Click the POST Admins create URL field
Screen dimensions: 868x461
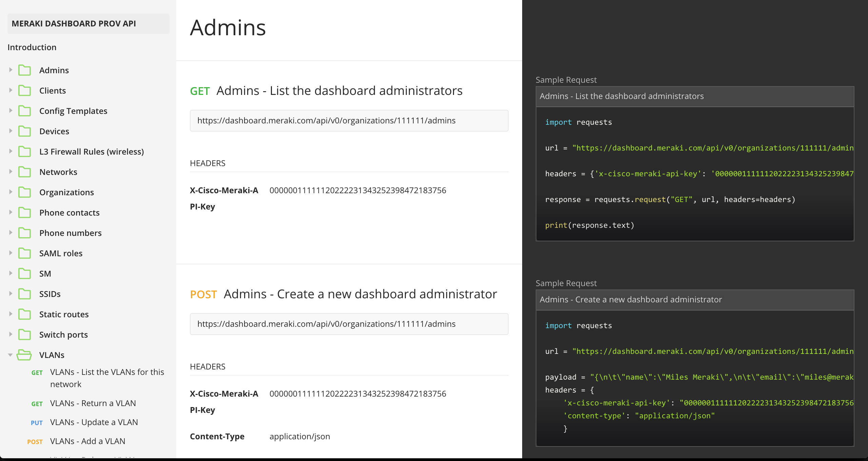349,324
